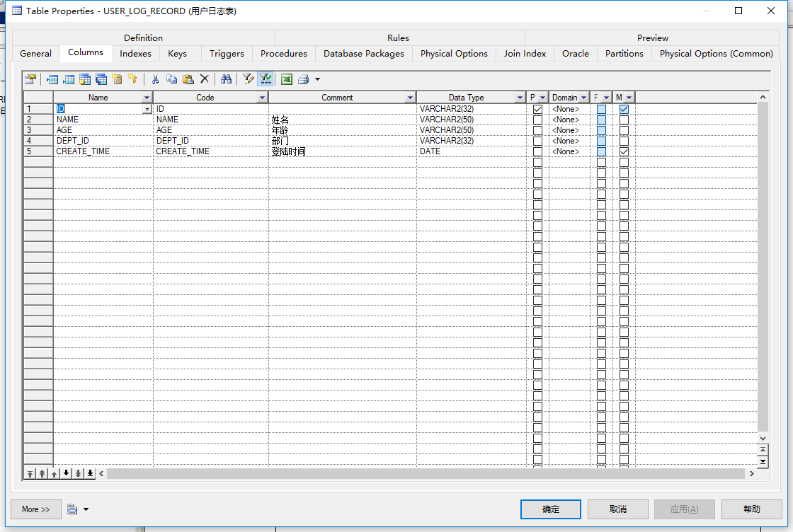Switch to the Indexes tab
This screenshot has width=793, height=532.
(135, 54)
